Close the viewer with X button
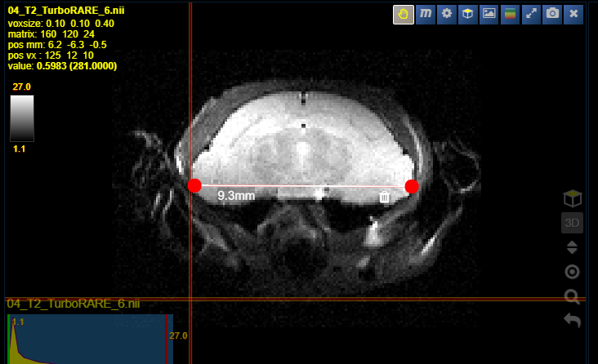This screenshot has height=364, width=598. pyautogui.click(x=573, y=15)
